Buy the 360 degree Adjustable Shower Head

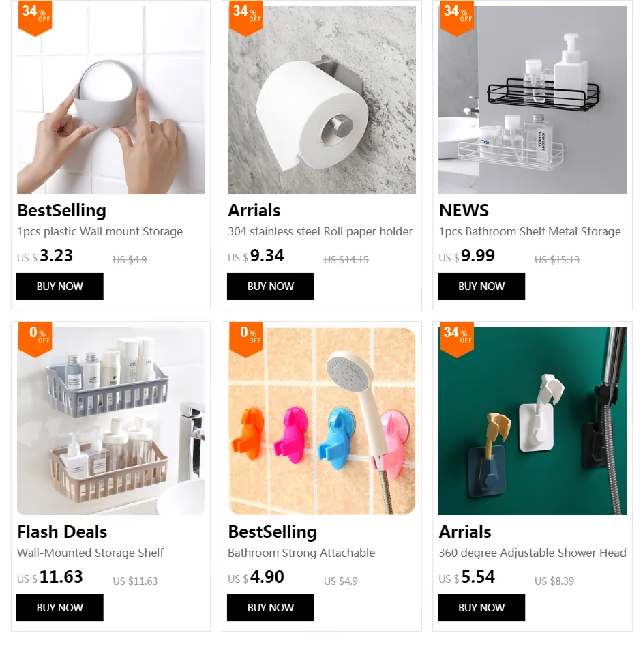pyautogui.click(x=481, y=607)
